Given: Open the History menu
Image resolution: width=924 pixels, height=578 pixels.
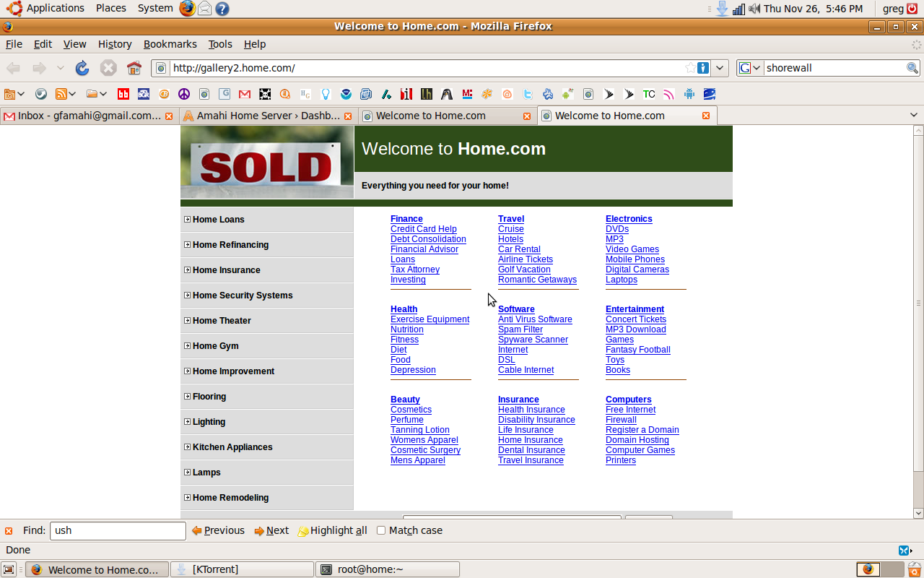Looking at the screenshot, I should point(115,44).
